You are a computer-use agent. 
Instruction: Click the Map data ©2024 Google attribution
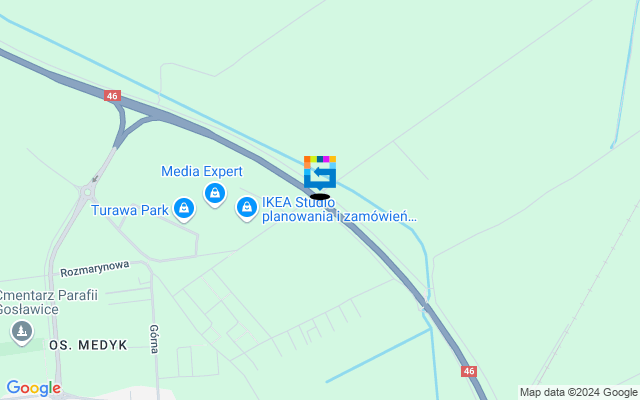point(578,393)
